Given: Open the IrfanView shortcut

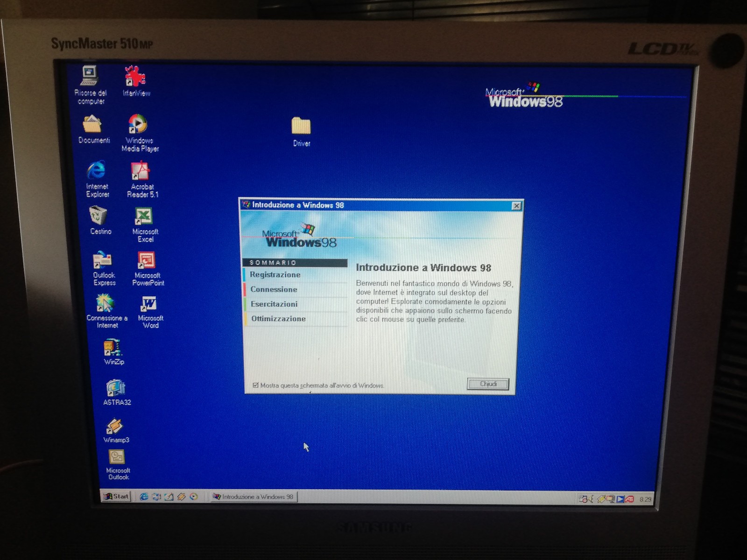Looking at the screenshot, I should click(136, 81).
